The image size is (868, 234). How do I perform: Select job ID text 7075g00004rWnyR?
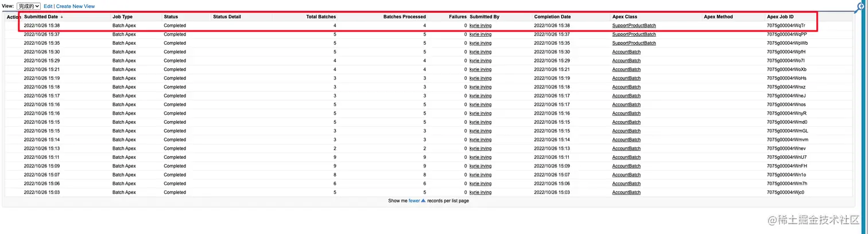click(786, 114)
